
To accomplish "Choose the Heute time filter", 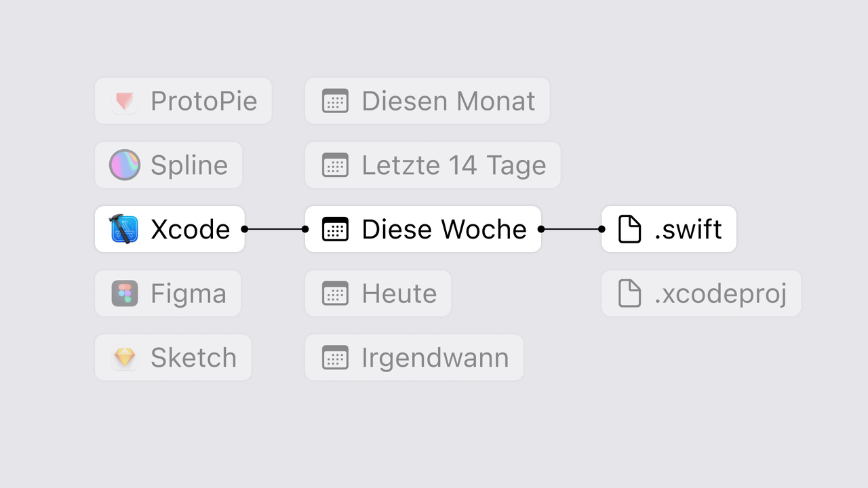I will (378, 293).
